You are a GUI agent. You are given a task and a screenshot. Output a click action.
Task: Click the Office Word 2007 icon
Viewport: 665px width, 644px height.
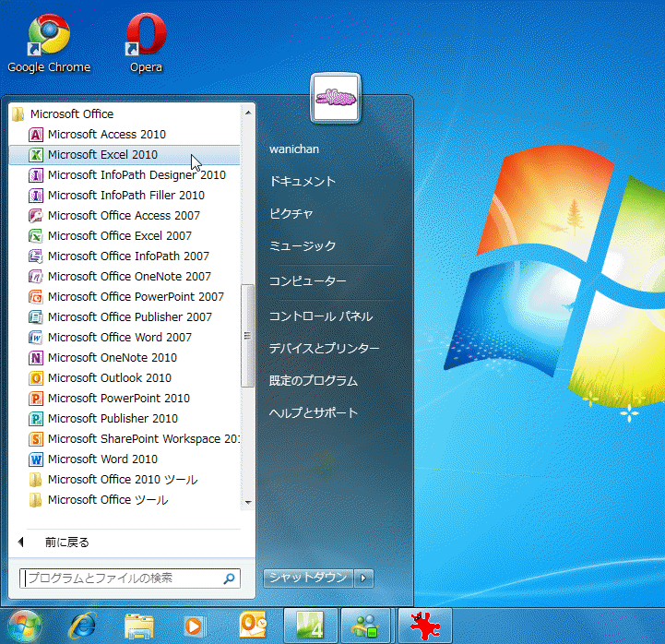(36, 338)
